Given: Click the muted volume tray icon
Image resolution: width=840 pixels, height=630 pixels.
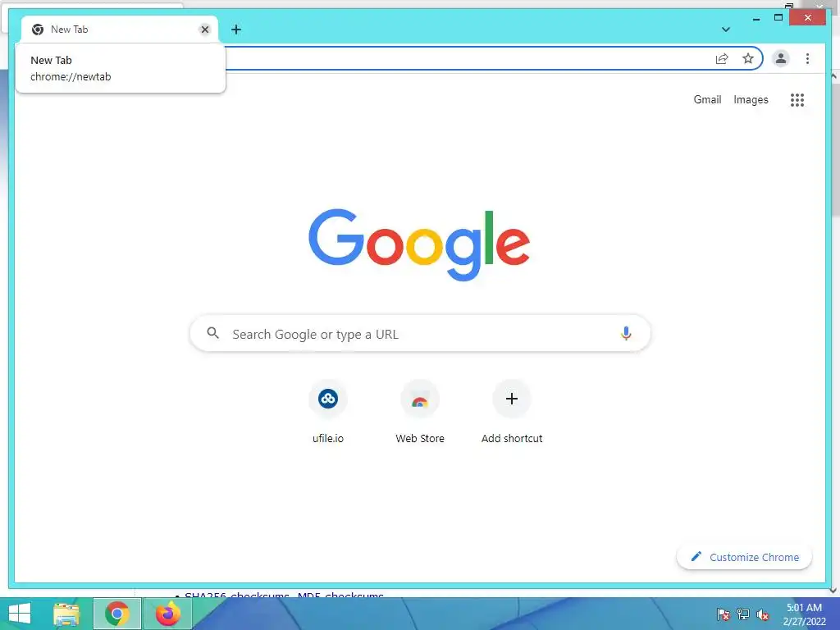Looking at the screenshot, I should click(762, 614).
